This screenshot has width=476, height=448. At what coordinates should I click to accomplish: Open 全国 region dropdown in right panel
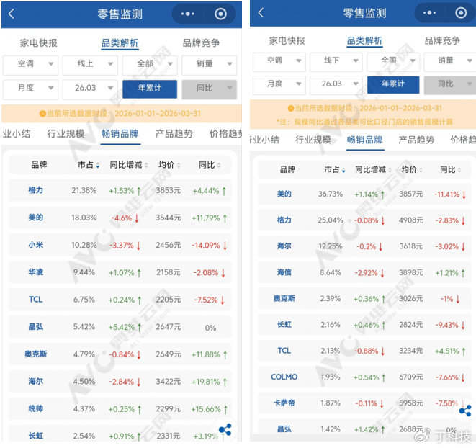(x=393, y=62)
